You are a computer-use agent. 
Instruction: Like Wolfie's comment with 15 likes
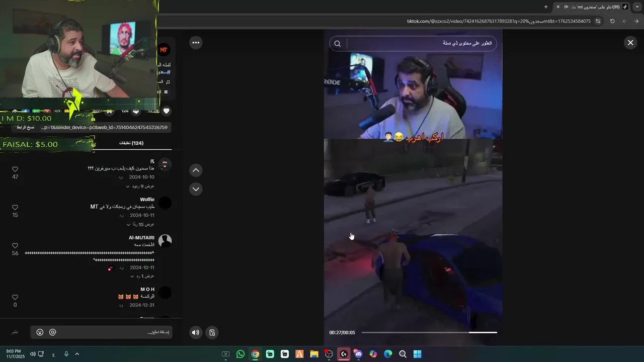(15, 208)
